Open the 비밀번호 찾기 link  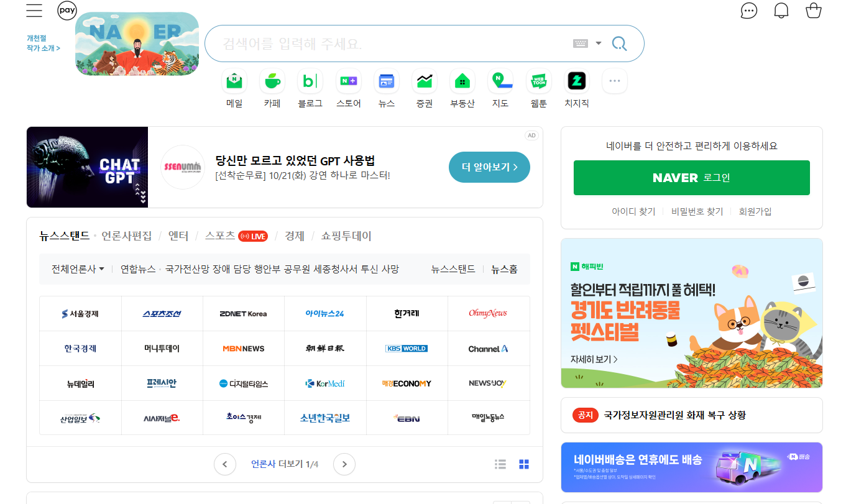(x=697, y=211)
